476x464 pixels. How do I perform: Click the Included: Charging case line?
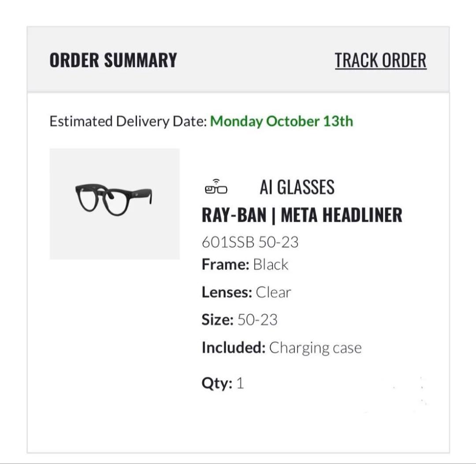282,348
